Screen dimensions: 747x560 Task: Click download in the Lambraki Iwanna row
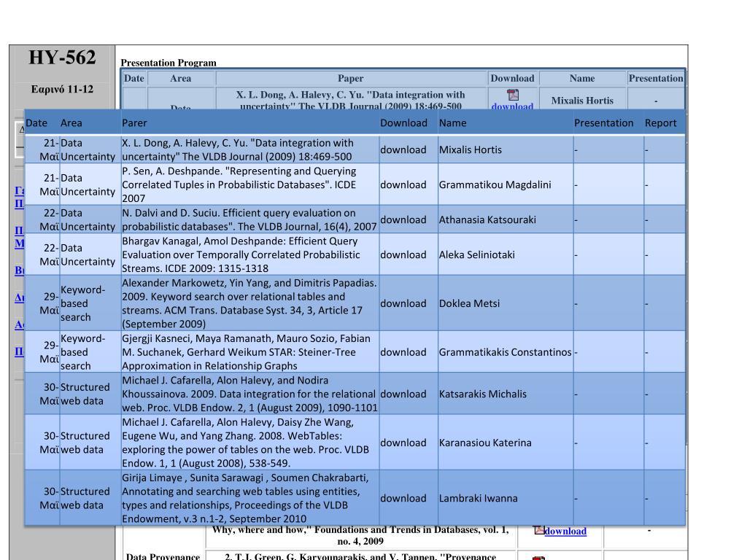403,498
